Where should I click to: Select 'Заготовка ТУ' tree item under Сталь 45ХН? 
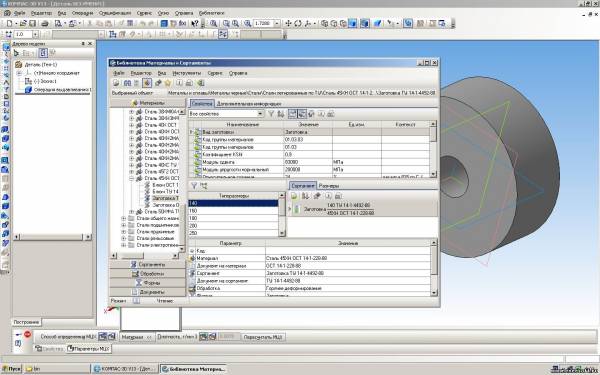tap(165, 198)
